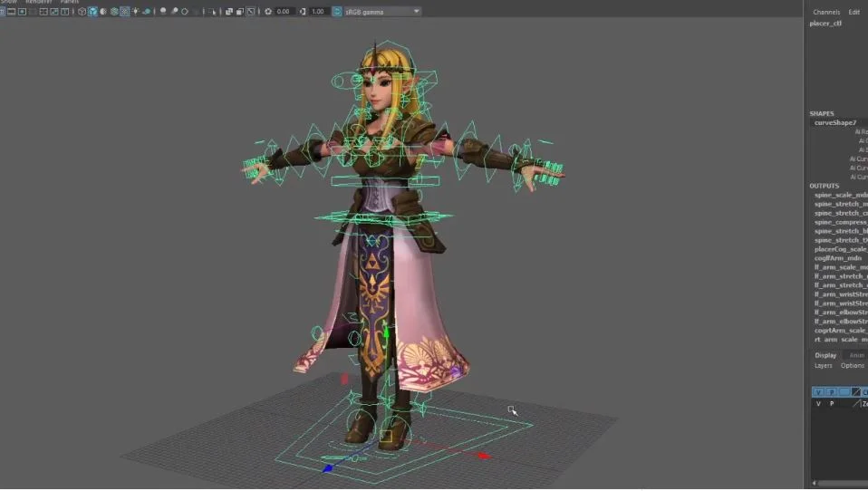The image size is (868, 491).
Task: Click gamma value field showing 1.00
Action: click(319, 12)
